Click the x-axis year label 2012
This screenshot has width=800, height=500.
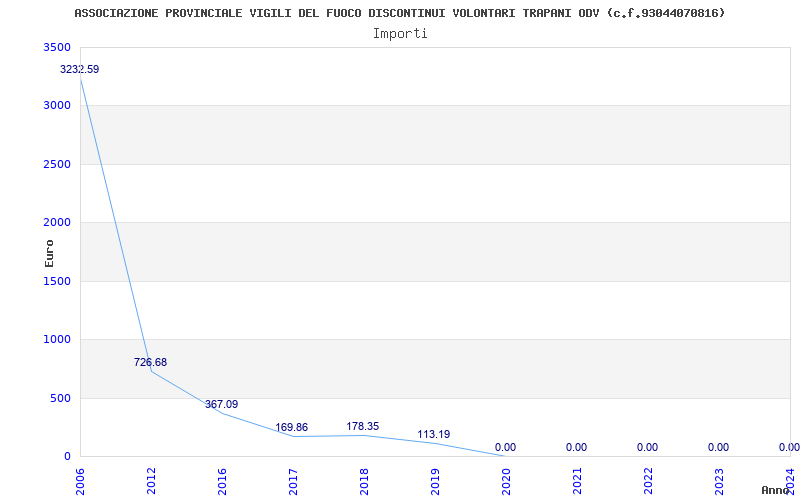pyautogui.click(x=152, y=481)
